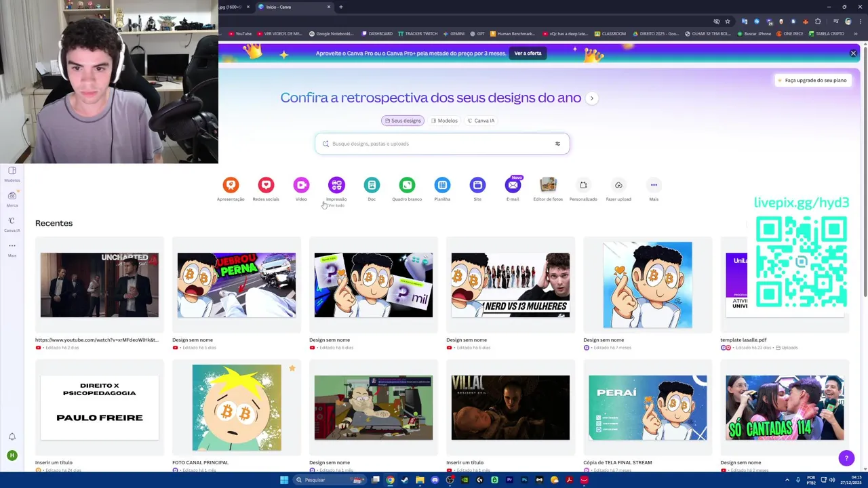Open the green H account avatar

[x=12, y=455]
